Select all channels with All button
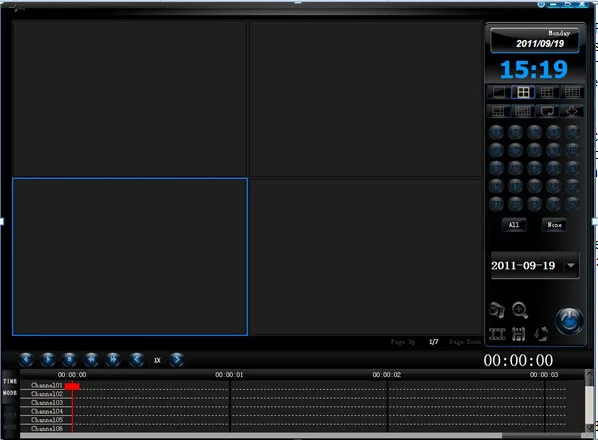The image size is (598, 440). click(x=514, y=225)
